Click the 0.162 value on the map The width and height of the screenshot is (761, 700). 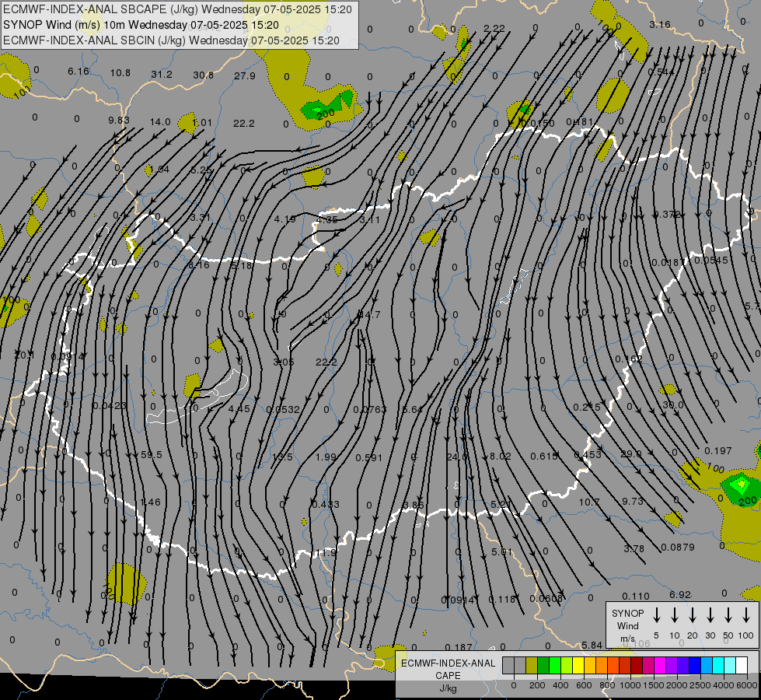coord(629,359)
